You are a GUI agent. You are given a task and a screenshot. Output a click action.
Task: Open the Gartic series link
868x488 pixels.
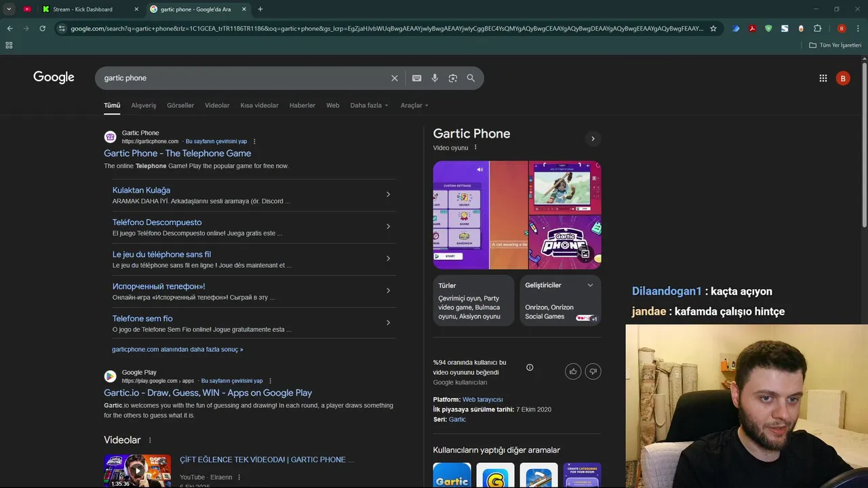tap(457, 420)
